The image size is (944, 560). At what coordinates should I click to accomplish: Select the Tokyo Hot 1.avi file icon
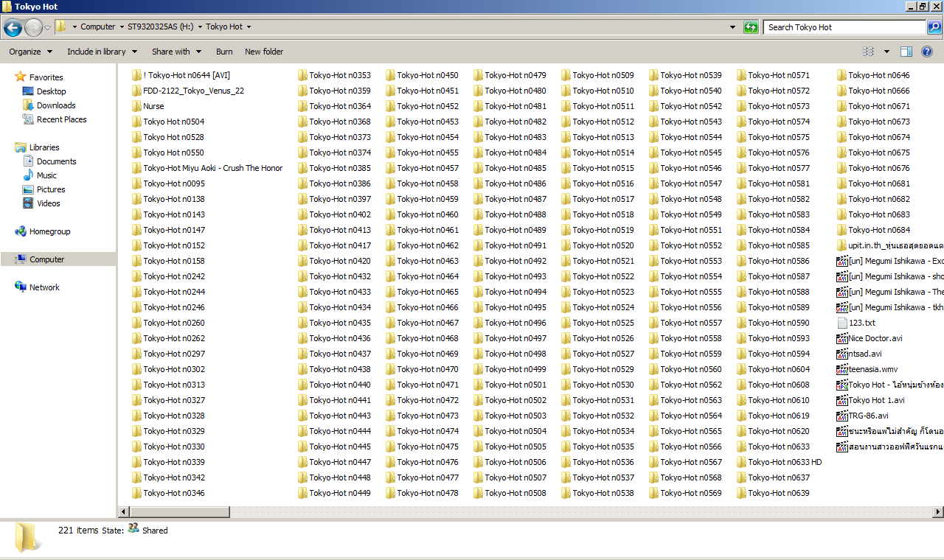coord(842,400)
